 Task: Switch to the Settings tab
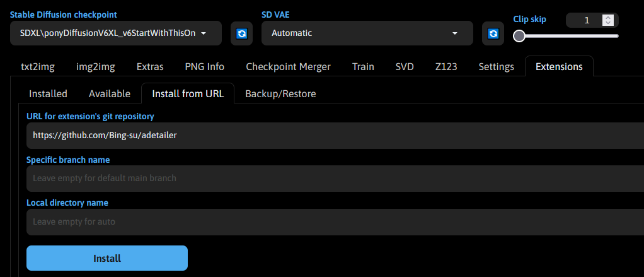[x=496, y=67]
